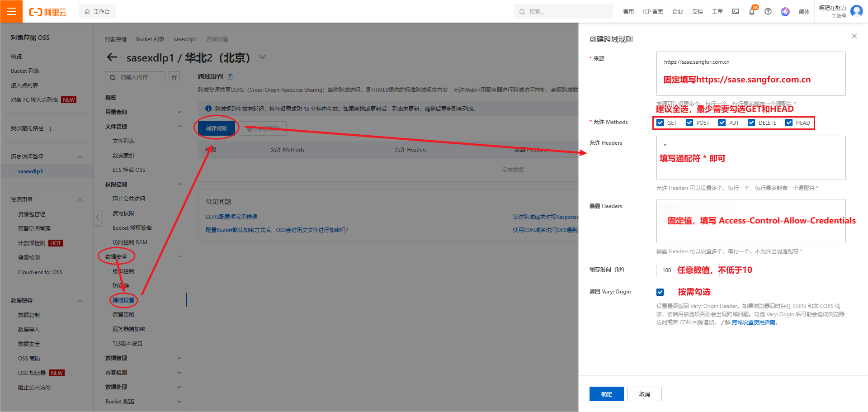Focus the 缓存时间 seconds input
The image size is (868, 412).
point(688,270)
